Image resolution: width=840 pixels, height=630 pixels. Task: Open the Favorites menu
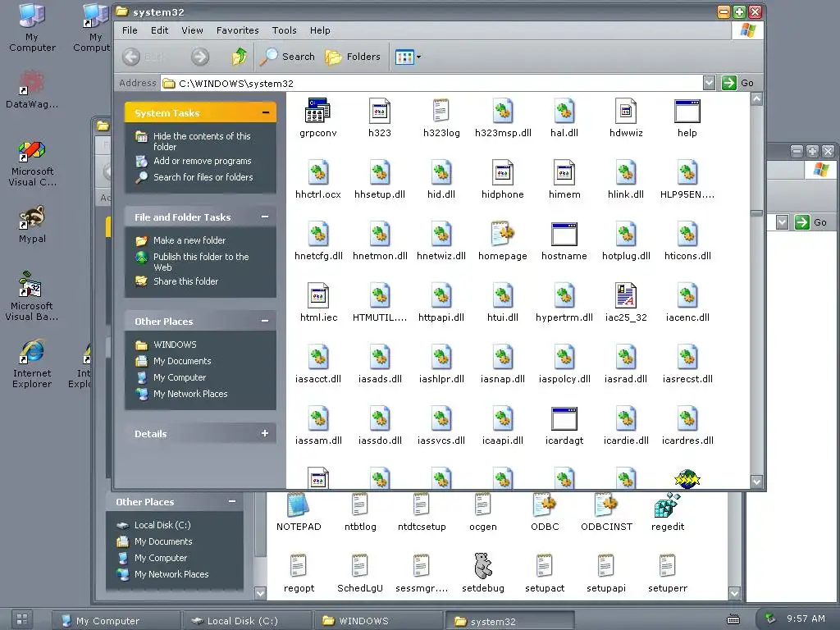(237, 30)
